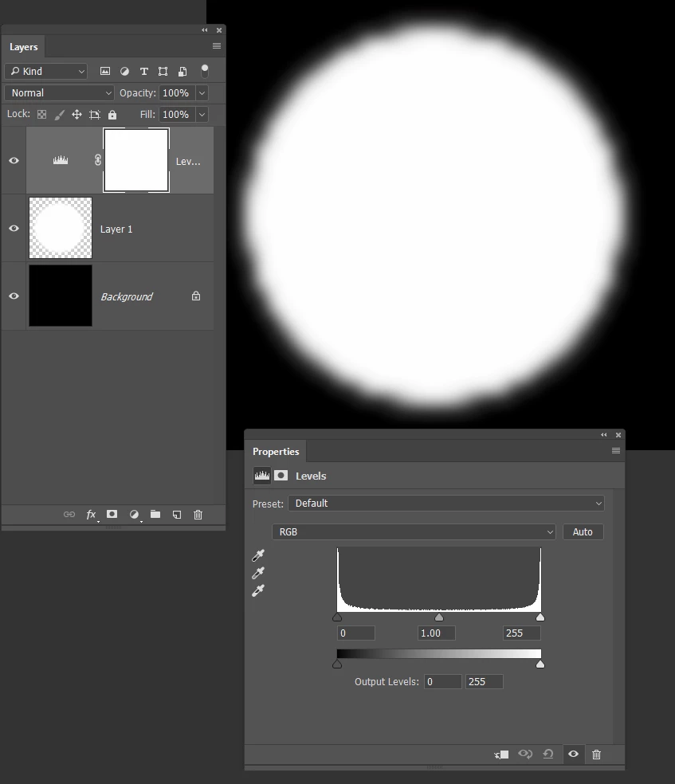View previous state icon in Properties

click(x=525, y=754)
